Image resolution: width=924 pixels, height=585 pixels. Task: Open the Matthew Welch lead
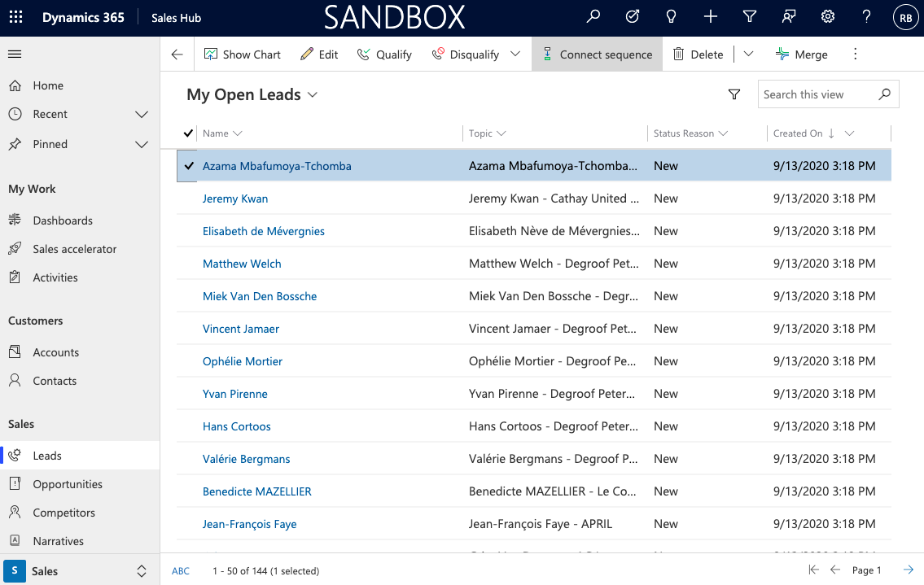[242, 264]
